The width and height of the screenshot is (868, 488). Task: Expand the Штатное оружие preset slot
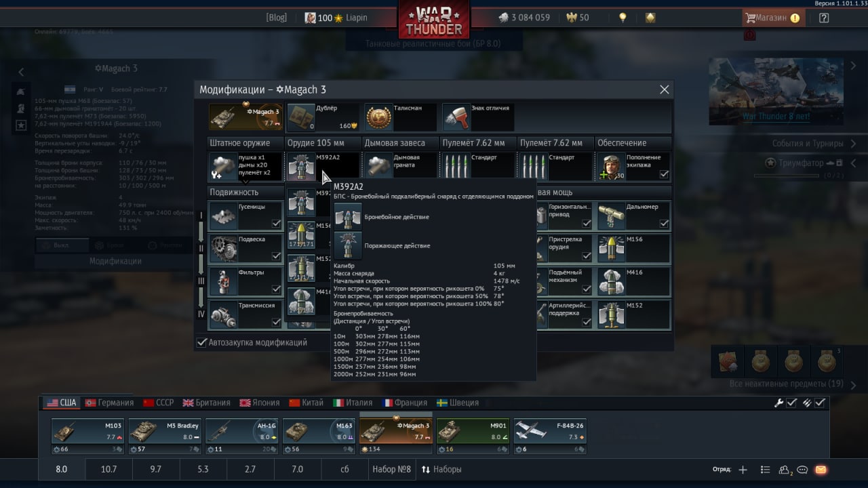point(245,167)
